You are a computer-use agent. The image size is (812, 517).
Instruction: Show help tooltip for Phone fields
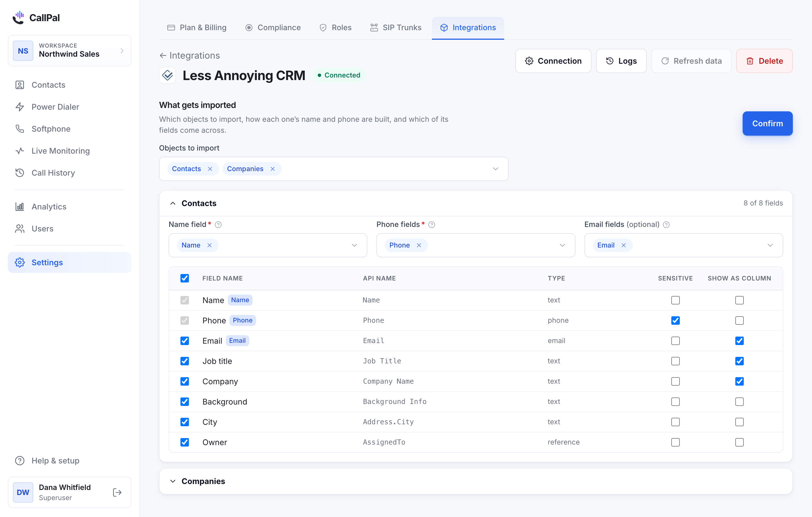tap(432, 225)
